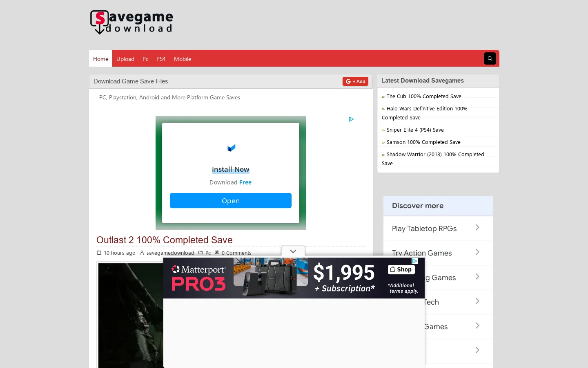Click the calendar icon beside 10 hours ago
The height and width of the screenshot is (368, 588).
[x=99, y=253]
